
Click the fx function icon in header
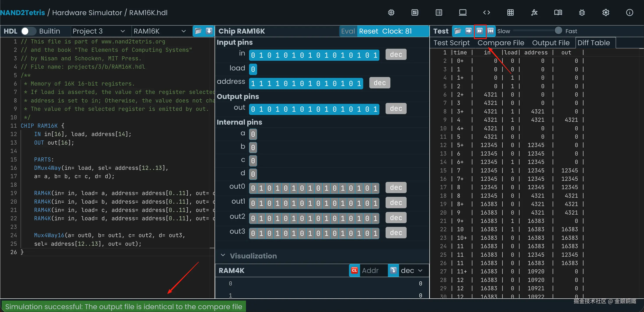click(534, 13)
